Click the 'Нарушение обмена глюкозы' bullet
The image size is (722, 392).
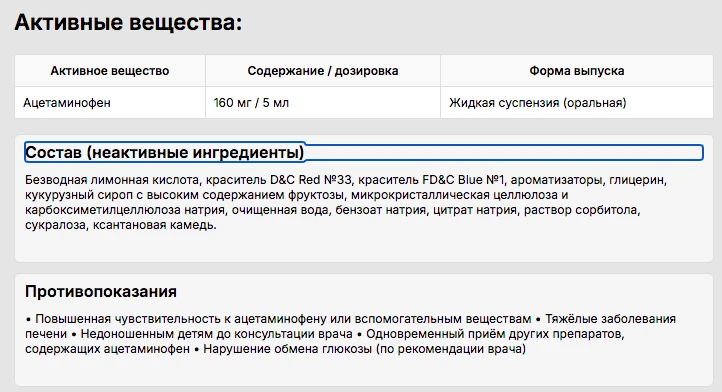(287, 349)
